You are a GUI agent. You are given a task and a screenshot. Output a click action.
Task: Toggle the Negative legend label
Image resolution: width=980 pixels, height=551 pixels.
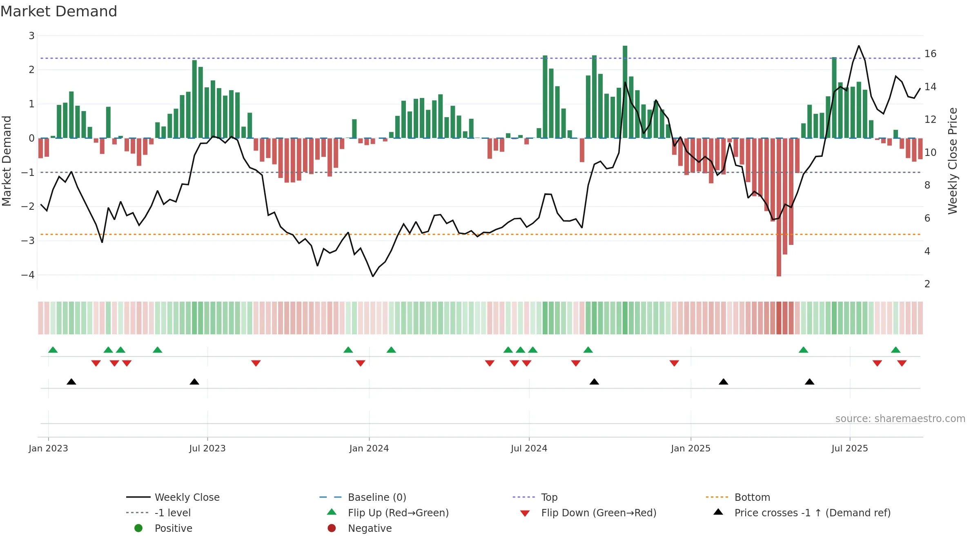click(x=370, y=528)
